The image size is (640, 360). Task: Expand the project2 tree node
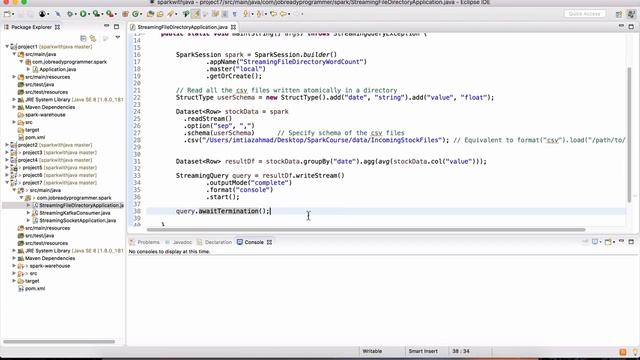[x=7, y=145]
